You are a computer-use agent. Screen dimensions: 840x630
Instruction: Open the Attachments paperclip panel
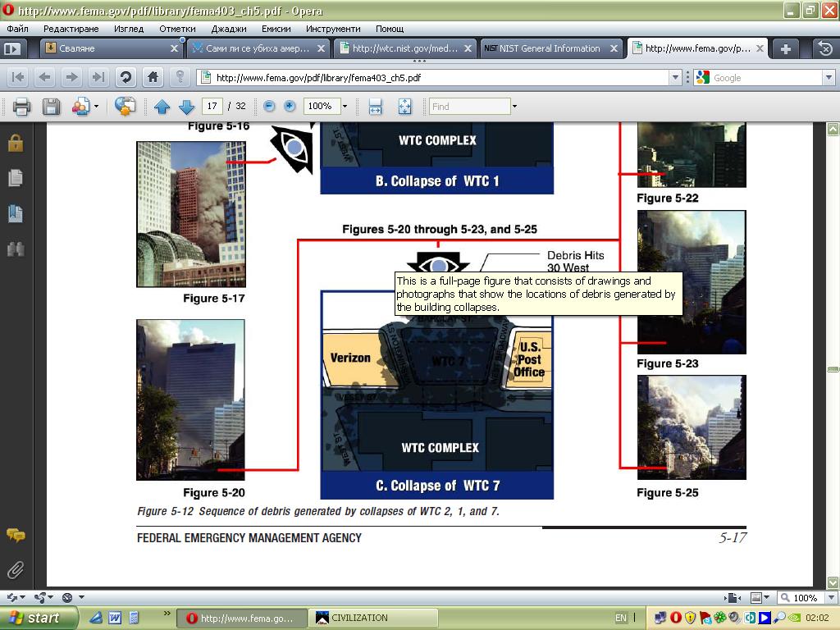click(x=15, y=569)
